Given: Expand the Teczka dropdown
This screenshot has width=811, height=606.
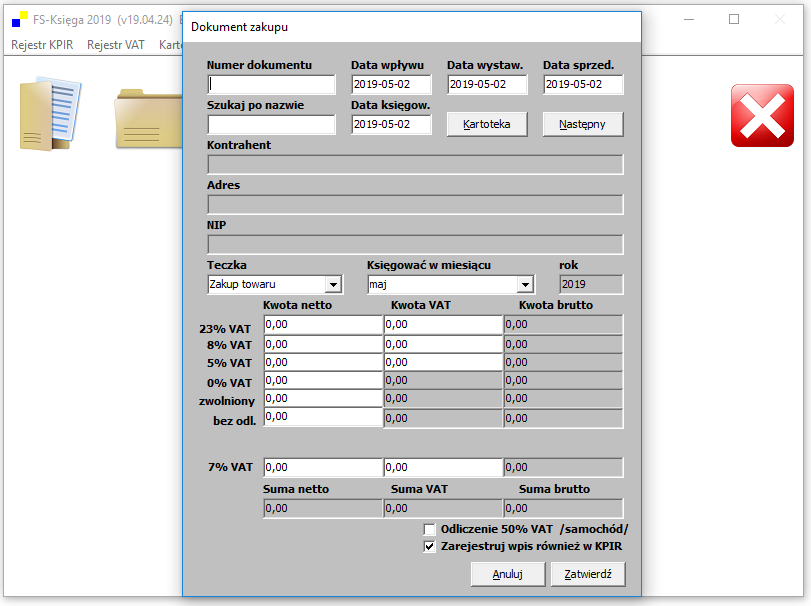Looking at the screenshot, I should point(334,284).
